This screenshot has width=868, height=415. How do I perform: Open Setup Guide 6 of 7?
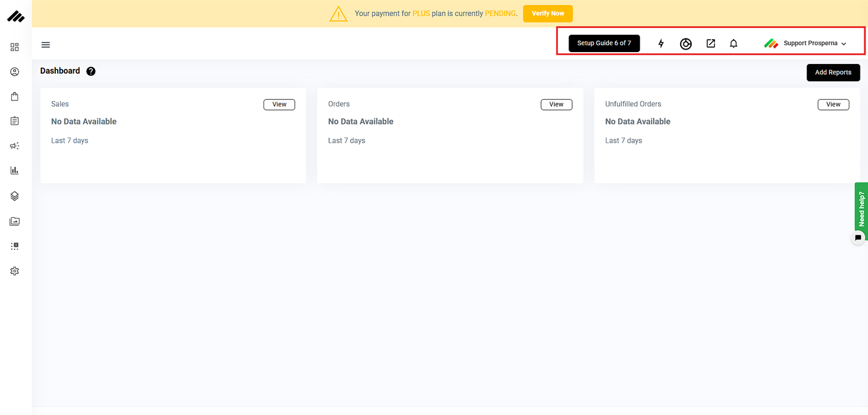pyautogui.click(x=604, y=43)
